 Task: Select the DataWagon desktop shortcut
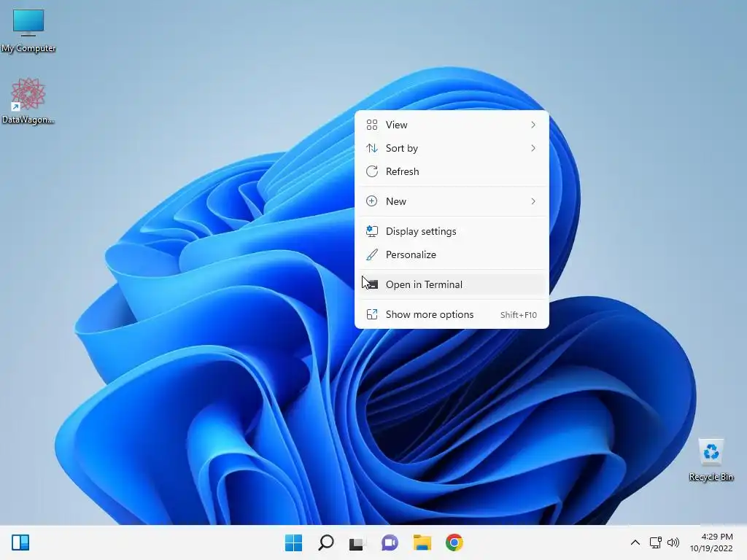point(28,101)
